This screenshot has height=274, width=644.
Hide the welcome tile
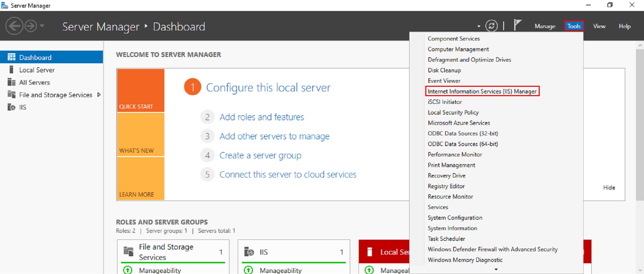[x=609, y=188]
